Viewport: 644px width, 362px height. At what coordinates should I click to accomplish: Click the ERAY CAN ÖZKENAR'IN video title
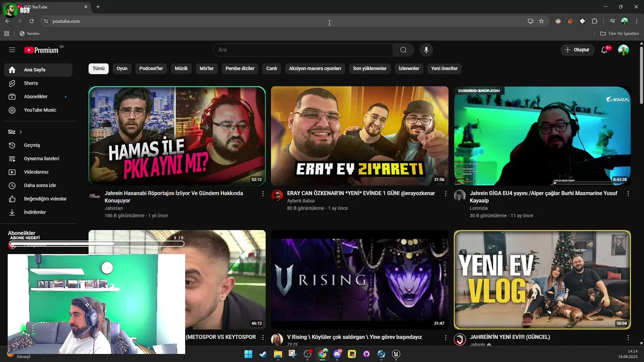pyautogui.click(x=361, y=193)
